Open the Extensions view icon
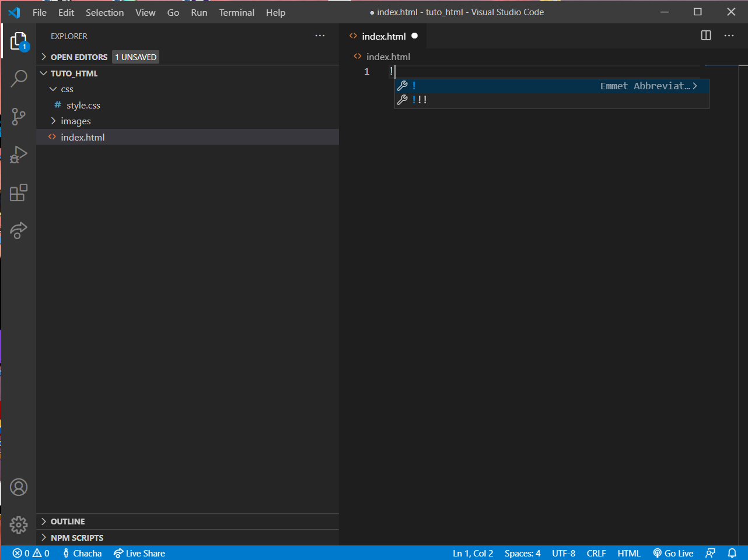Image resolution: width=748 pixels, height=560 pixels. tap(19, 192)
